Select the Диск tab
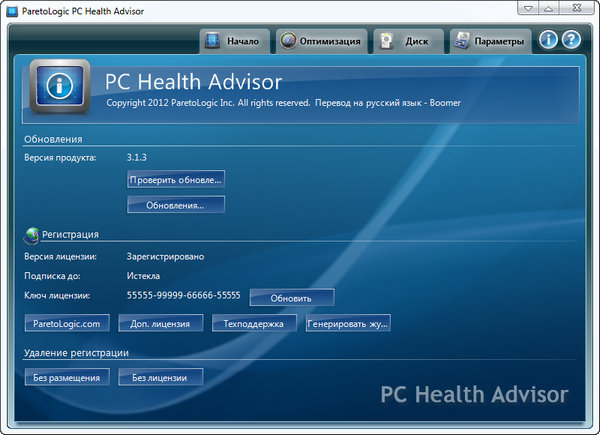The height and width of the screenshot is (435, 600). 406,42
